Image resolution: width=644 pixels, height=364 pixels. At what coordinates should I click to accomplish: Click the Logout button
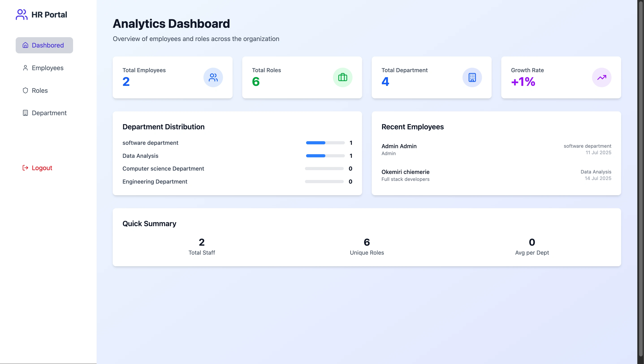[42, 167]
